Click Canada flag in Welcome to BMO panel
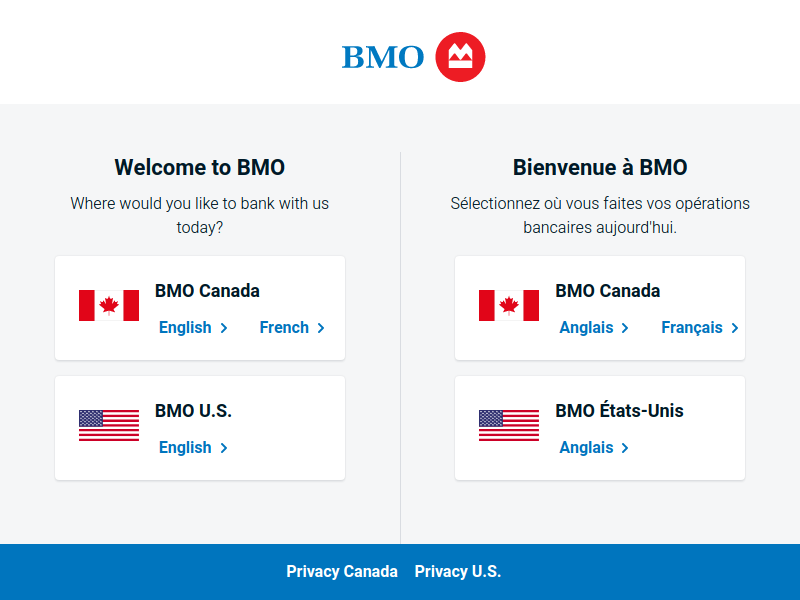The width and height of the screenshot is (800, 600). (109, 306)
